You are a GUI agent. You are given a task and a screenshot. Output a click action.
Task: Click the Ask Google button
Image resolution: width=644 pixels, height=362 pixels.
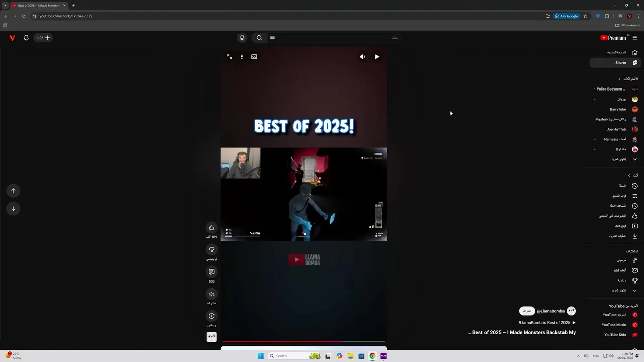(x=567, y=16)
